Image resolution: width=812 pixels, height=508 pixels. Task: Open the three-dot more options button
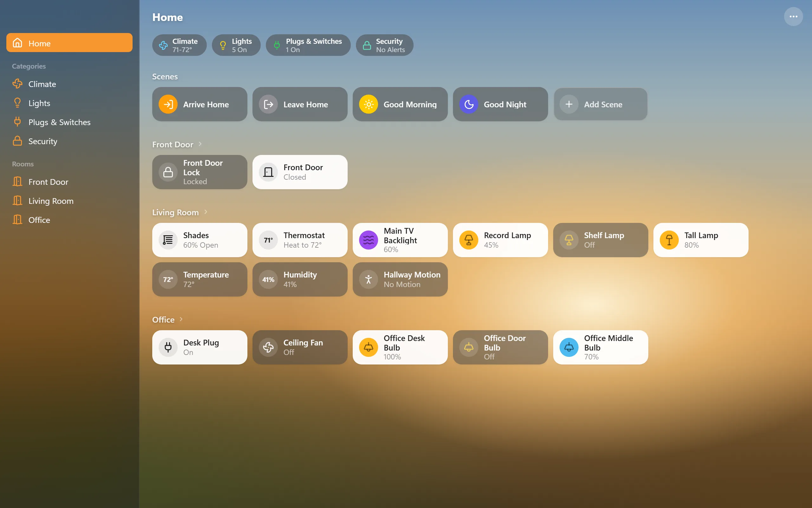(793, 17)
